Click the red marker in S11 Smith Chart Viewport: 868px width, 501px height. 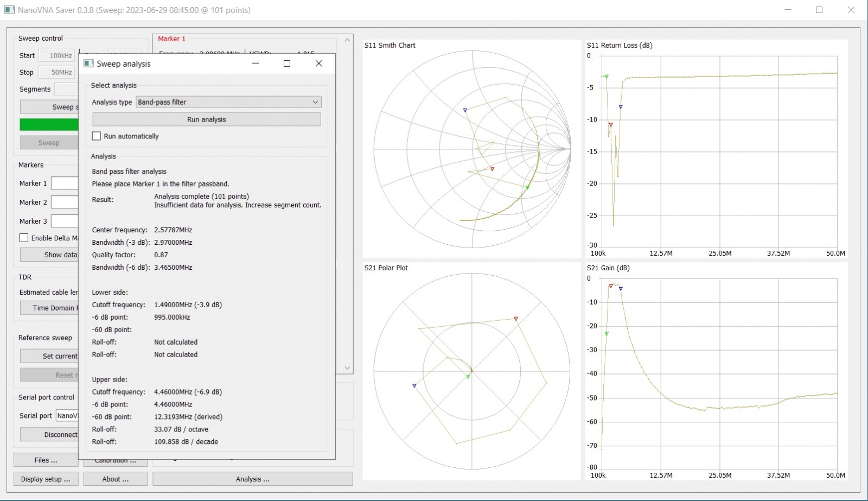(492, 169)
